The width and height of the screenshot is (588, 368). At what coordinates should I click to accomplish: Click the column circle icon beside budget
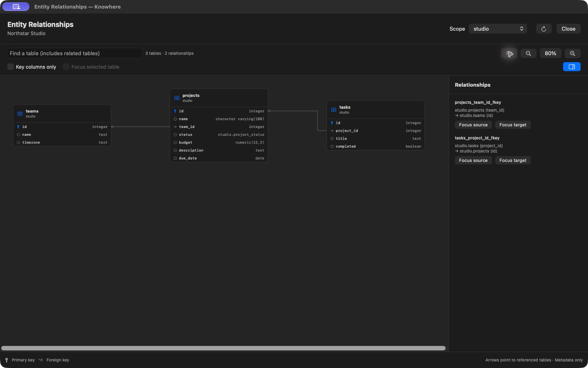tap(175, 143)
